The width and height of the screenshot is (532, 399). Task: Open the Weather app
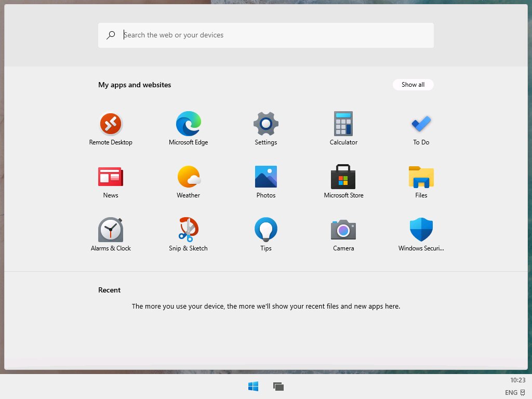pyautogui.click(x=188, y=182)
